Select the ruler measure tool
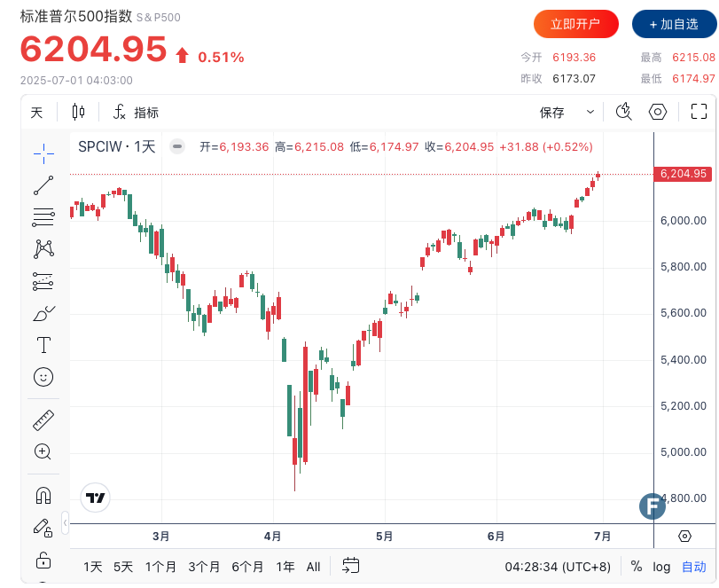Image resolution: width=719 pixels, height=588 pixels. click(43, 419)
